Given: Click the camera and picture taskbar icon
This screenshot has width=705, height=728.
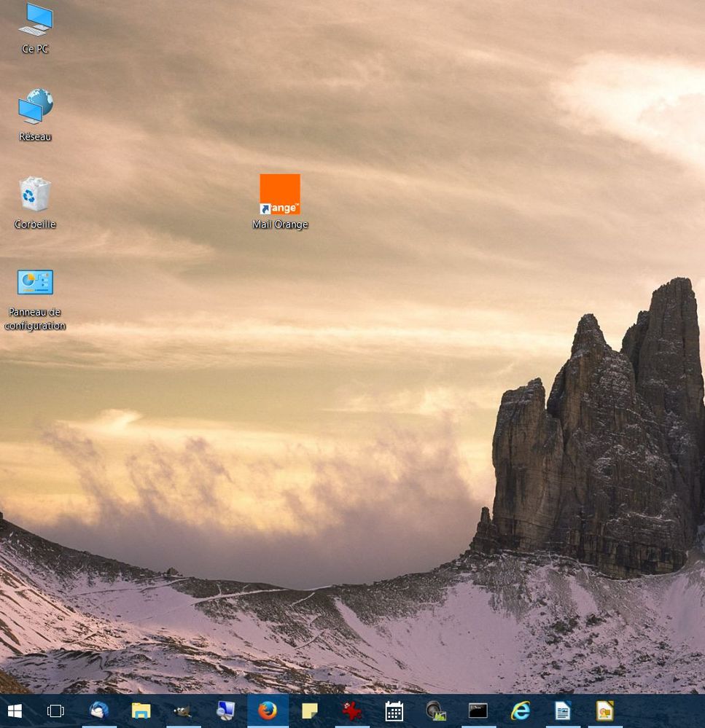Looking at the screenshot, I should tap(436, 711).
